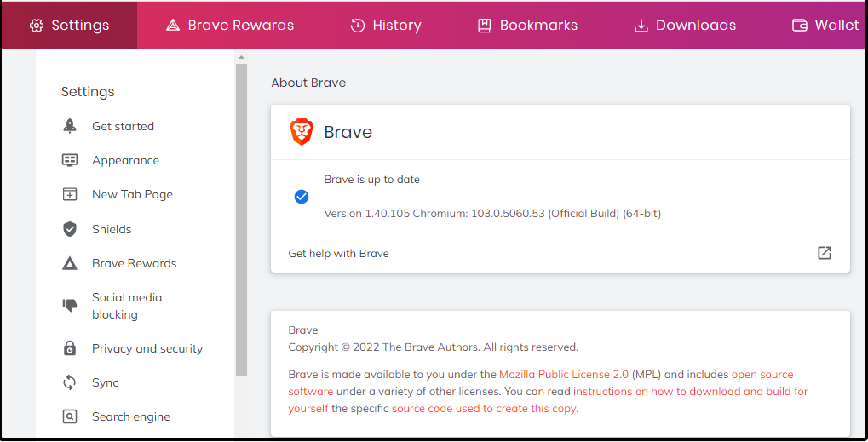This screenshot has width=868, height=442.
Task: Click the Appearance icon in the sidebar
Action: [x=70, y=160]
